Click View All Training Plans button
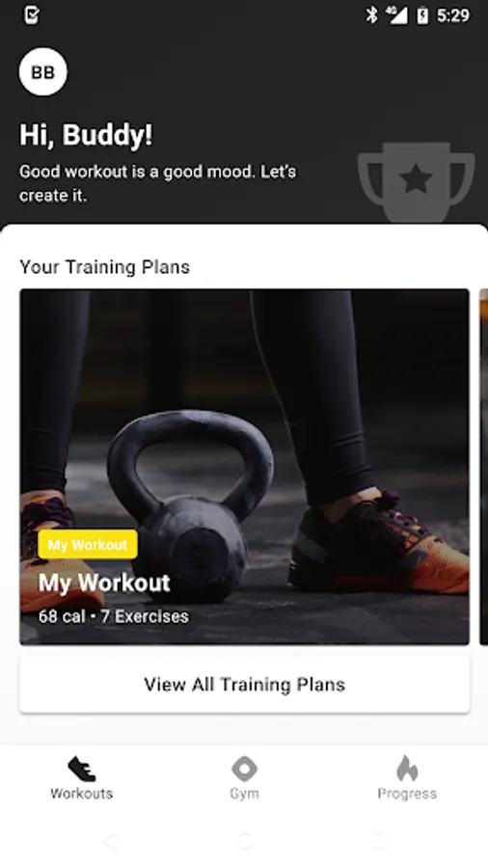Image resolution: width=488 pixels, height=868 pixels. [245, 684]
